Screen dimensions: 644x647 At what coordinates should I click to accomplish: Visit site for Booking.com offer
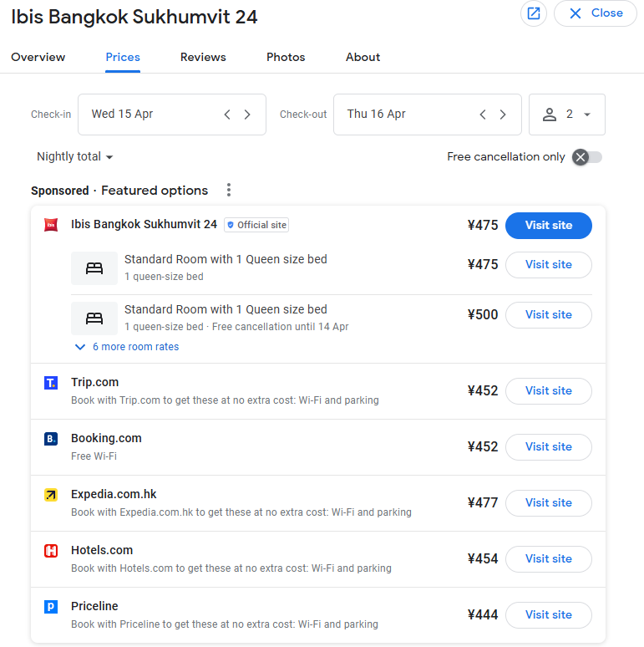548,447
